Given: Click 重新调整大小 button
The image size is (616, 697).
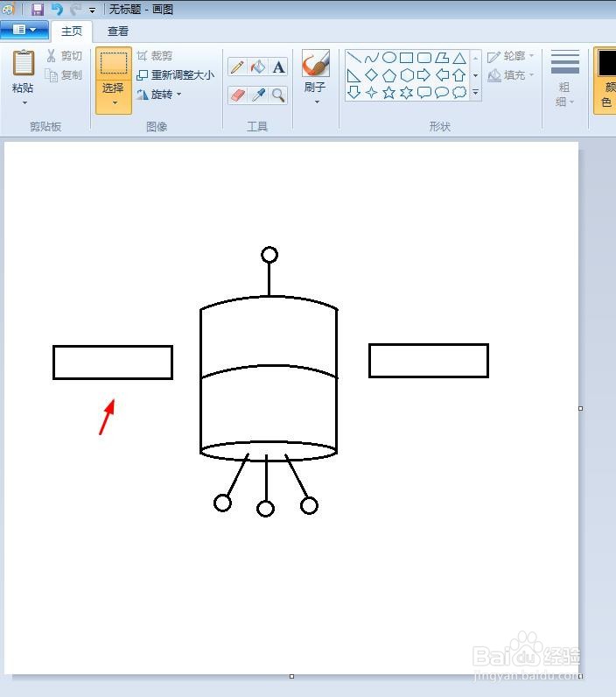Looking at the screenshot, I should pyautogui.click(x=175, y=75).
